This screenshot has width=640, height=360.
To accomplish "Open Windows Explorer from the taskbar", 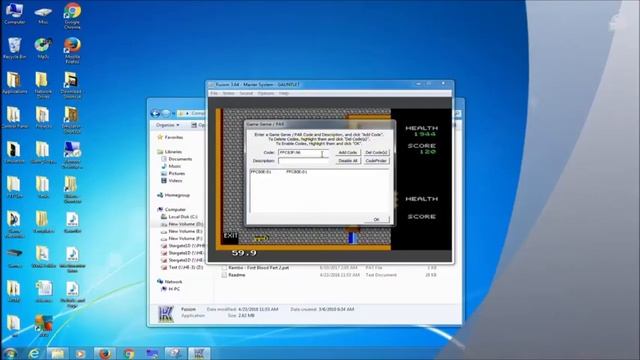I will [57, 353].
